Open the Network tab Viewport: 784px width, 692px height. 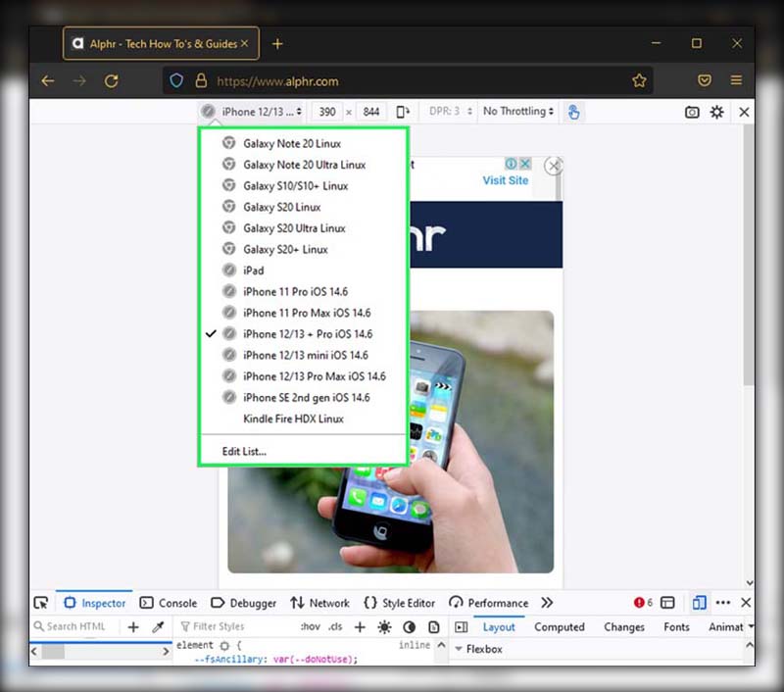coord(320,603)
